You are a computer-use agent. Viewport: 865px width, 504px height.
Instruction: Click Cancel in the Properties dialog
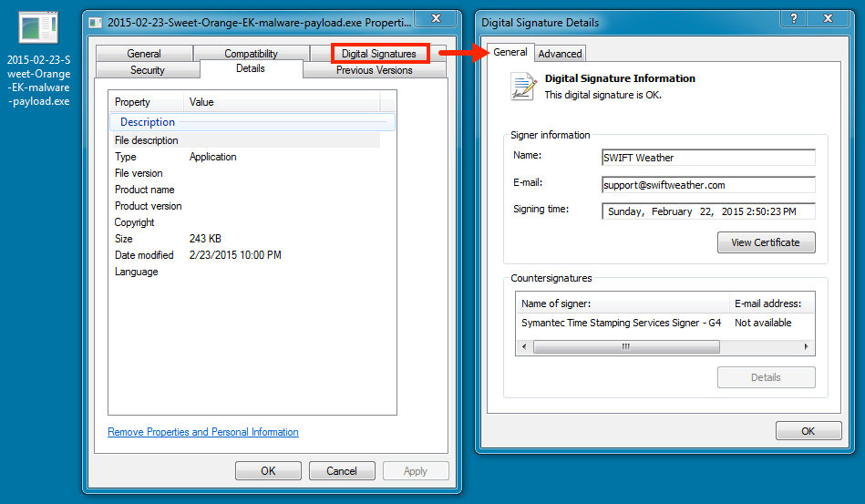tap(342, 471)
